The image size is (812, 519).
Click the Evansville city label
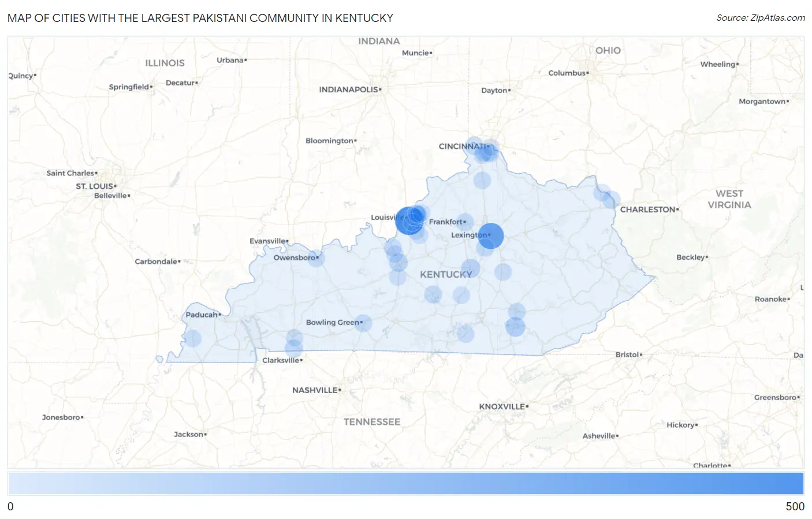click(267, 241)
